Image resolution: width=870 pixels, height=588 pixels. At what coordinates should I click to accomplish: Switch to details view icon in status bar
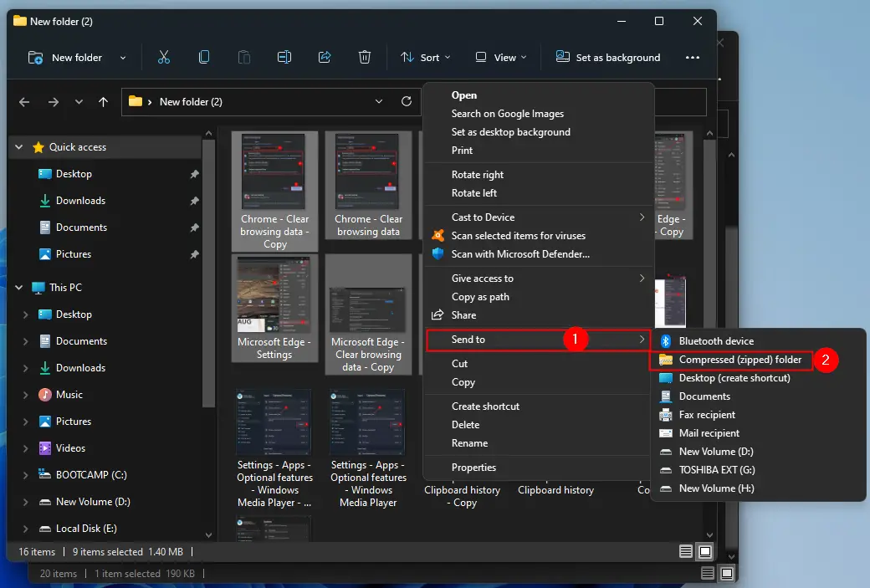(x=686, y=551)
